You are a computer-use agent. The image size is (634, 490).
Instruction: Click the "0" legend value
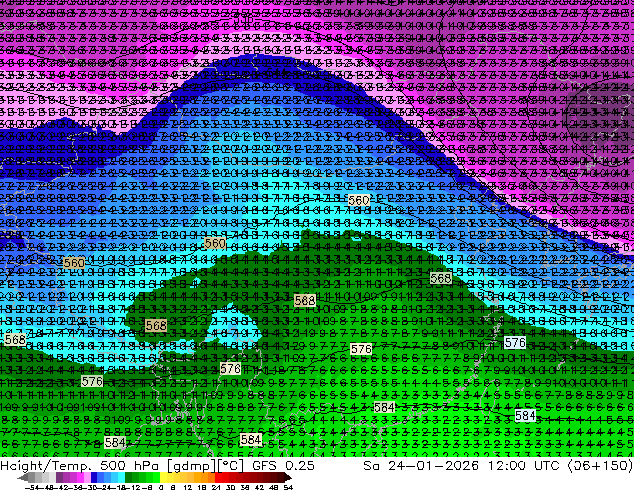point(161,488)
